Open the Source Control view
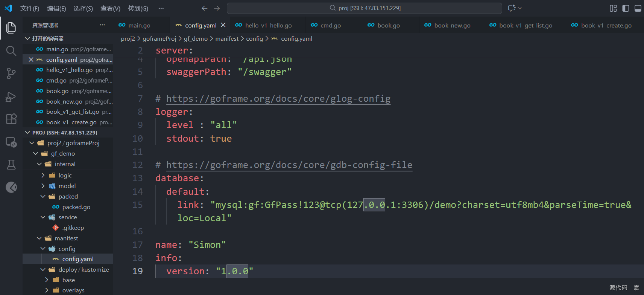 click(11, 73)
